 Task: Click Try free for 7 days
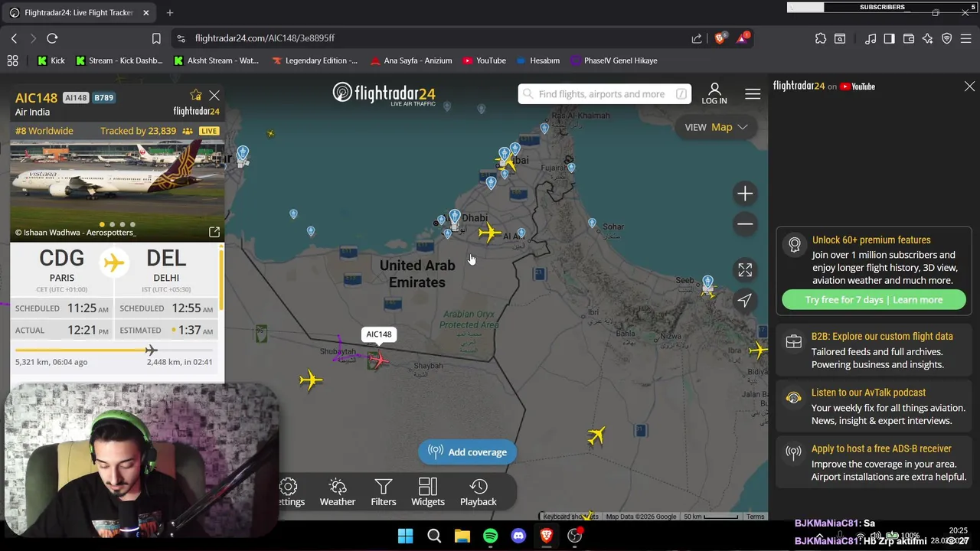874,300
